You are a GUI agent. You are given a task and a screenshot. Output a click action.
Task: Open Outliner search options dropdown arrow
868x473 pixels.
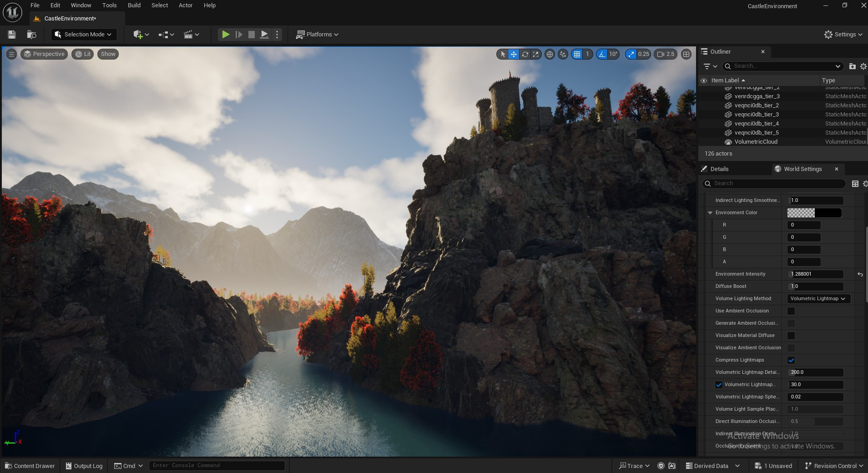coord(838,66)
